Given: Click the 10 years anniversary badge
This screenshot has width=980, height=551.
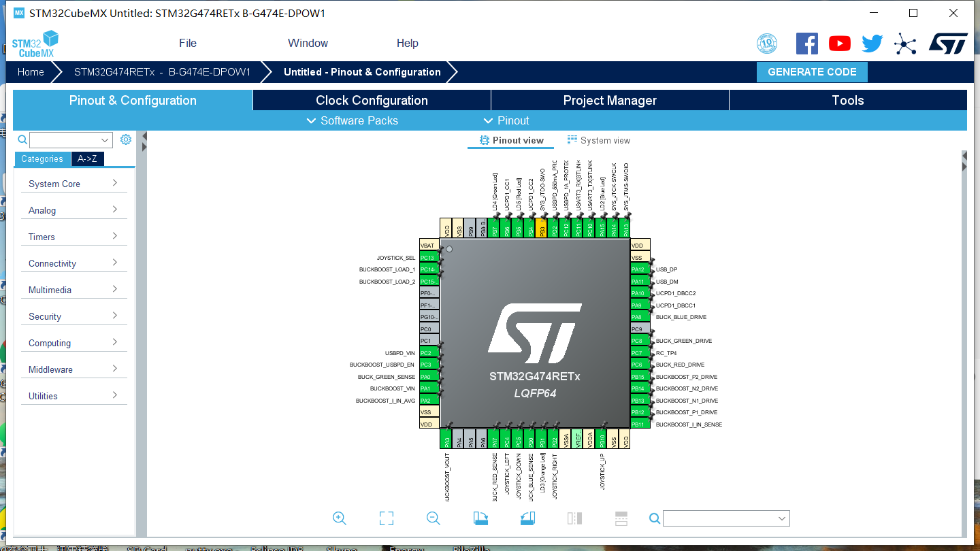Looking at the screenshot, I should [767, 44].
